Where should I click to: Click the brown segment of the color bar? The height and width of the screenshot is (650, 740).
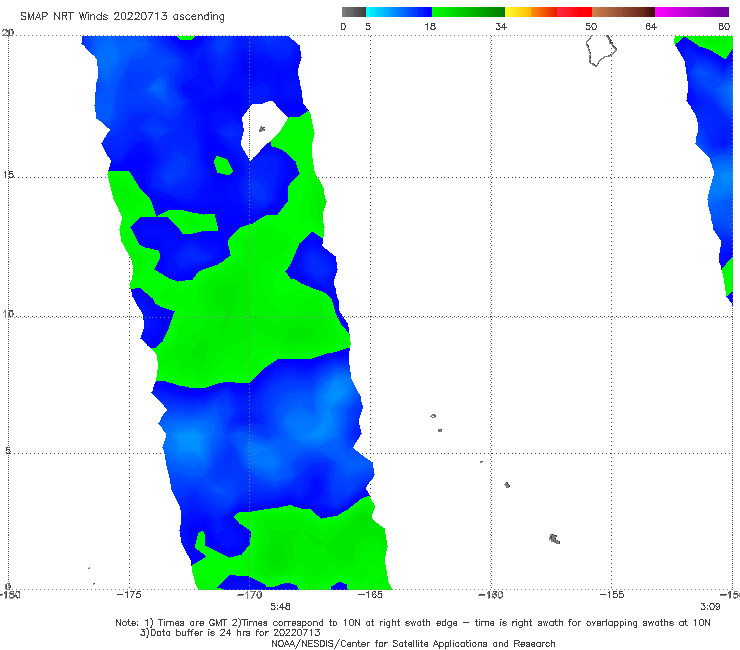pyautogui.click(x=623, y=12)
